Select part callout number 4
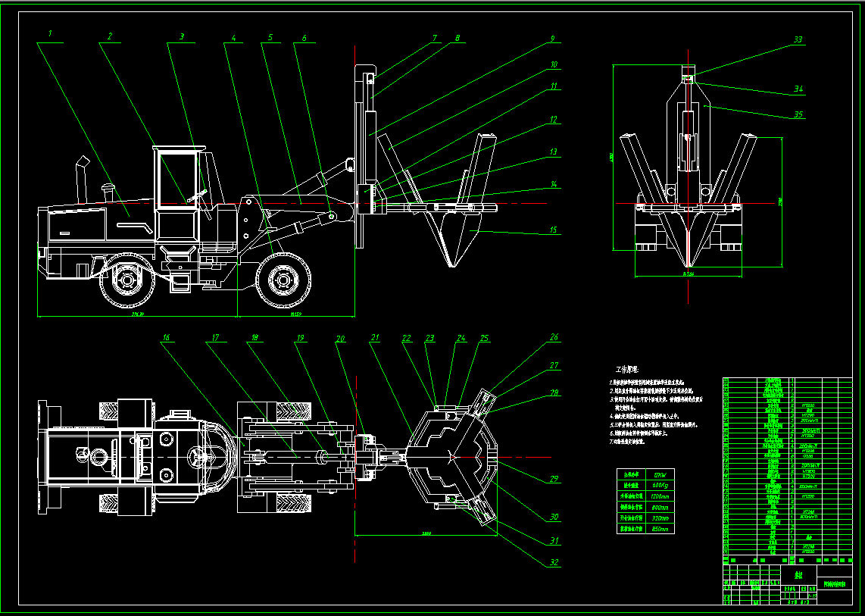The width and height of the screenshot is (865, 616). (233, 38)
